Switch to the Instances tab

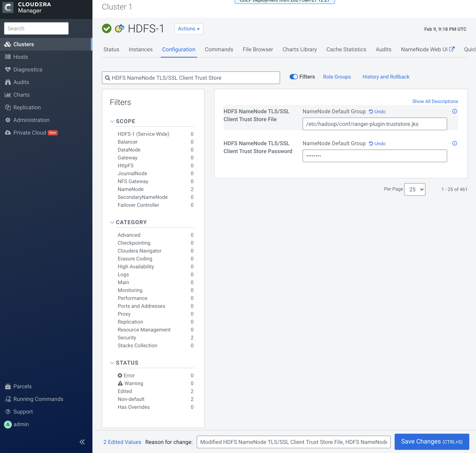141,50
